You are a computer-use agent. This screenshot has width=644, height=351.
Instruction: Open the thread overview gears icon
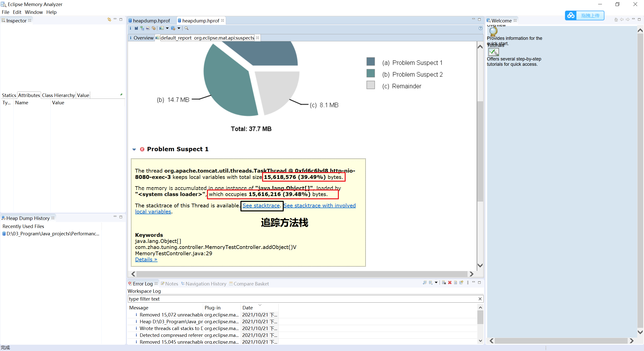point(154,28)
